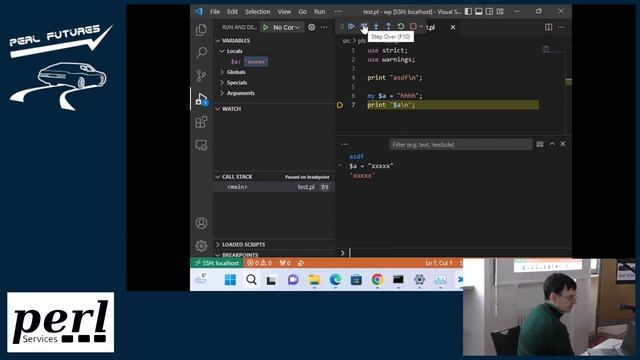Click the src breadcrumb segment
Screen dimensions: 640x360
pyautogui.click(x=346, y=41)
